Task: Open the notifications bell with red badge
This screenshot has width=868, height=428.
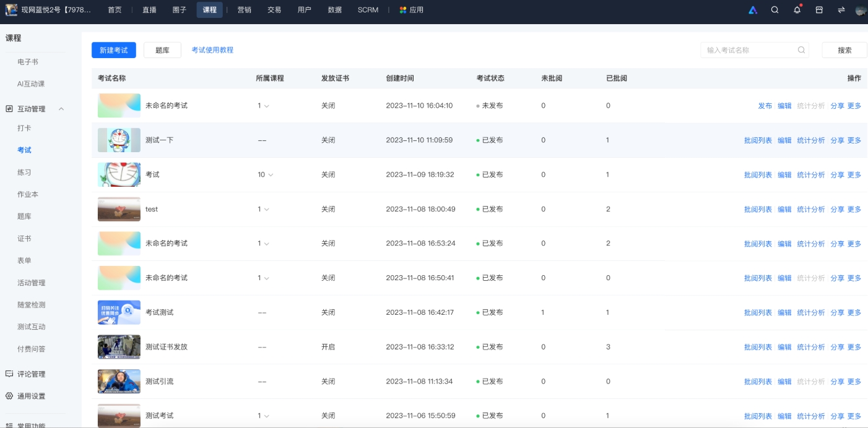Action: (797, 10)
